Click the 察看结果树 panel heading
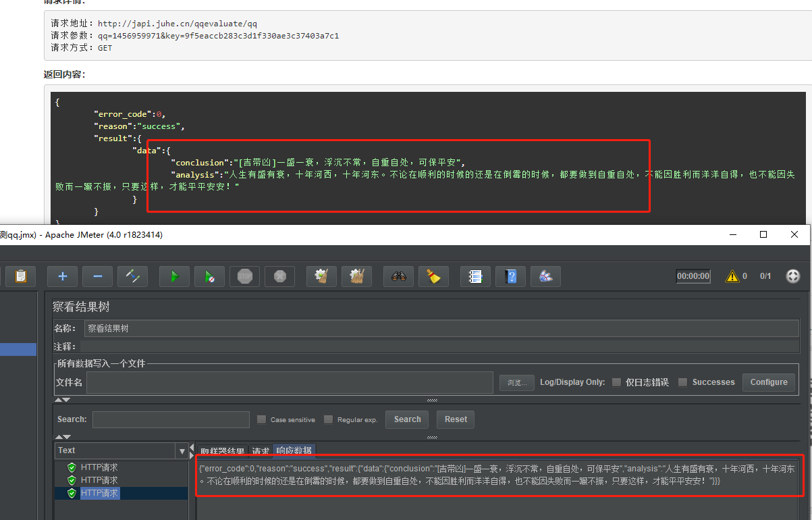 (x=81, y=307)
